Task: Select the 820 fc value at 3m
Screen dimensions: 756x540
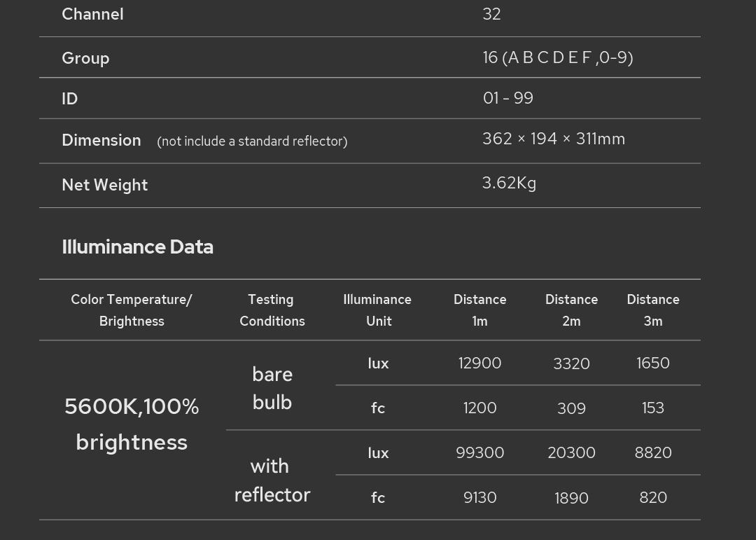Action: pyautogui.click(x=652, y=497)
